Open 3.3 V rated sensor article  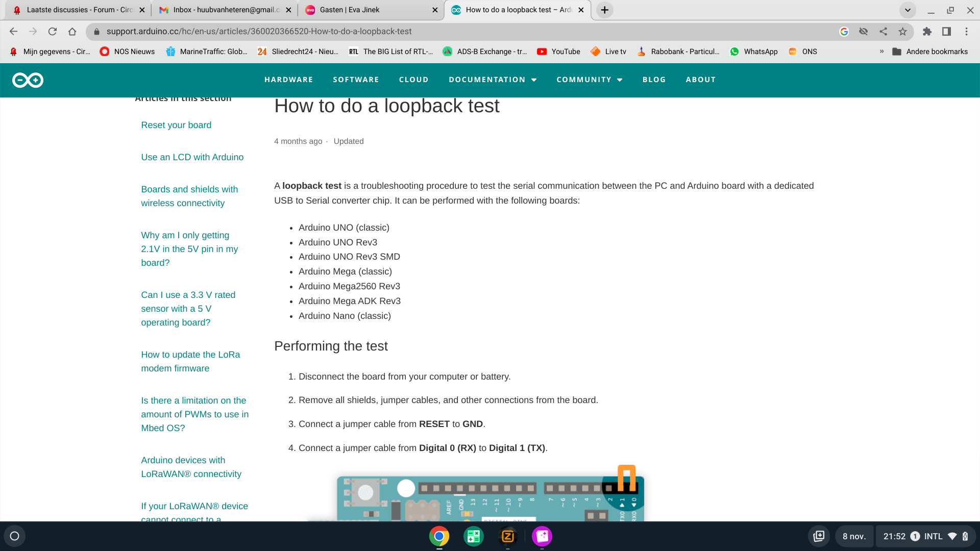(188, 309)
